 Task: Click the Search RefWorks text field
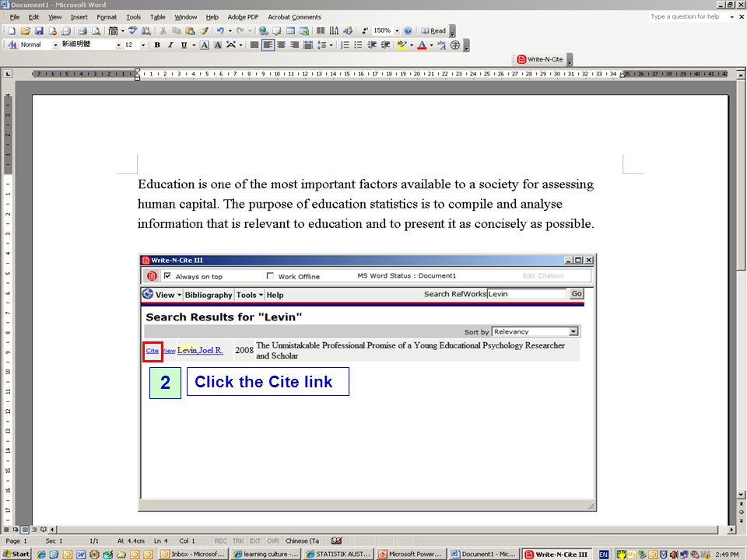(x=527, y=294)
